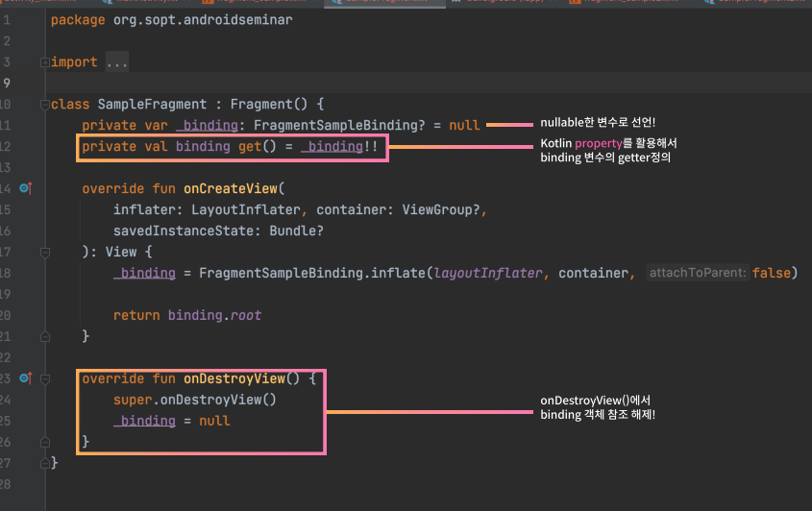The height and width of the screenshot is (511, 812).
Task: Click the "container" argument in the inflate call
Action: [594, 273]
